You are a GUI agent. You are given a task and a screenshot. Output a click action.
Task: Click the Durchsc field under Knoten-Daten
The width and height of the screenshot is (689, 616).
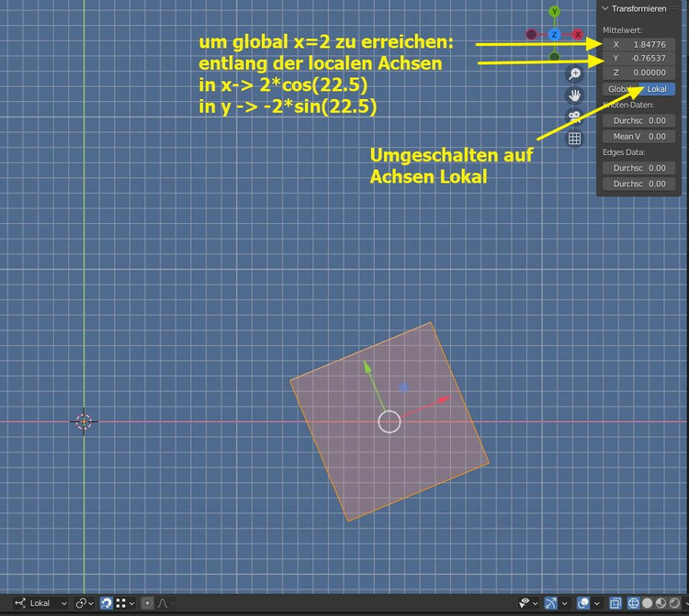pyautogui.click(x=638, y=121)
